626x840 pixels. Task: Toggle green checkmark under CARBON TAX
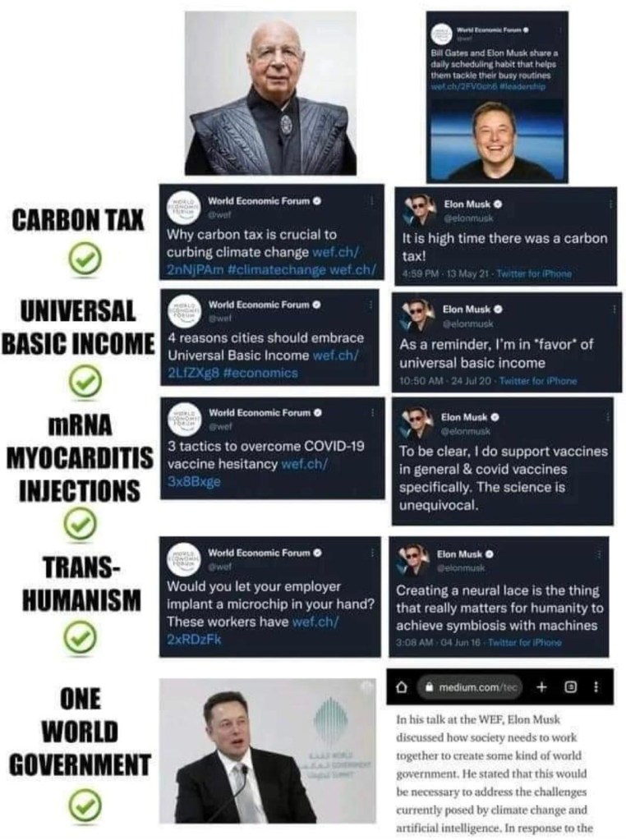(85, 259)
